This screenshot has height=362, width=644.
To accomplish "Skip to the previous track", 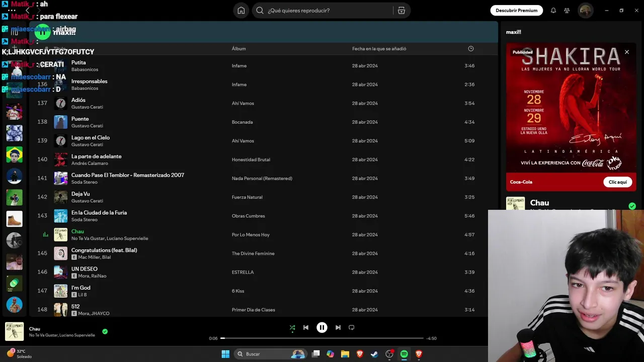I will tap(306, 327).
